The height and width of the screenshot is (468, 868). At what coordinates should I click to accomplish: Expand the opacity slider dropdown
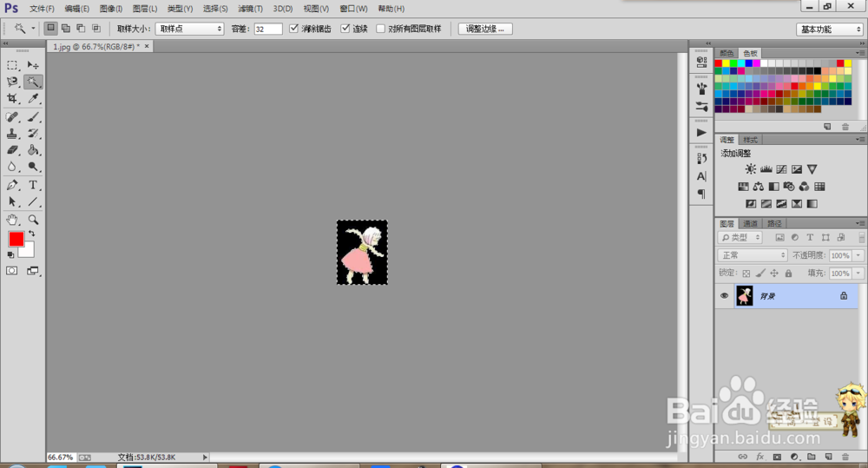(x=858, y=255)
